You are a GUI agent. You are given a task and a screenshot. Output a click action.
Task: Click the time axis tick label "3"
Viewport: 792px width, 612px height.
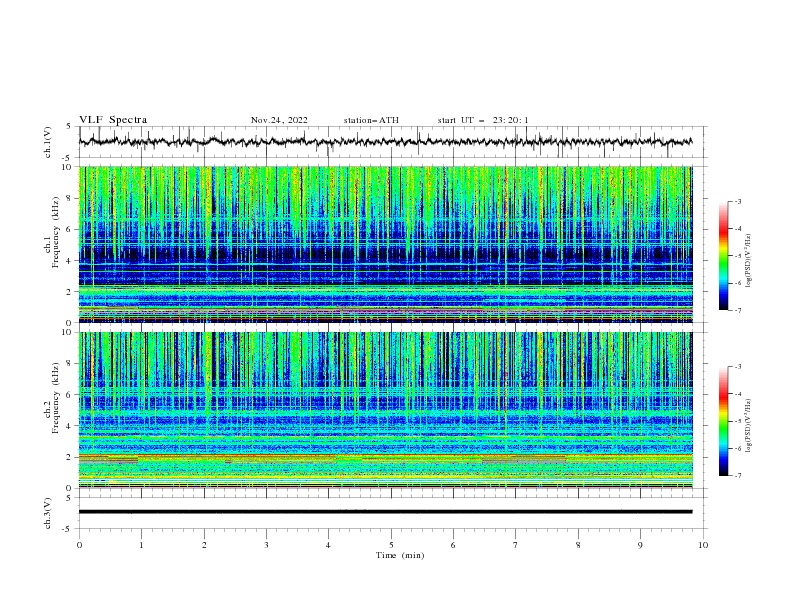[266, 545]
